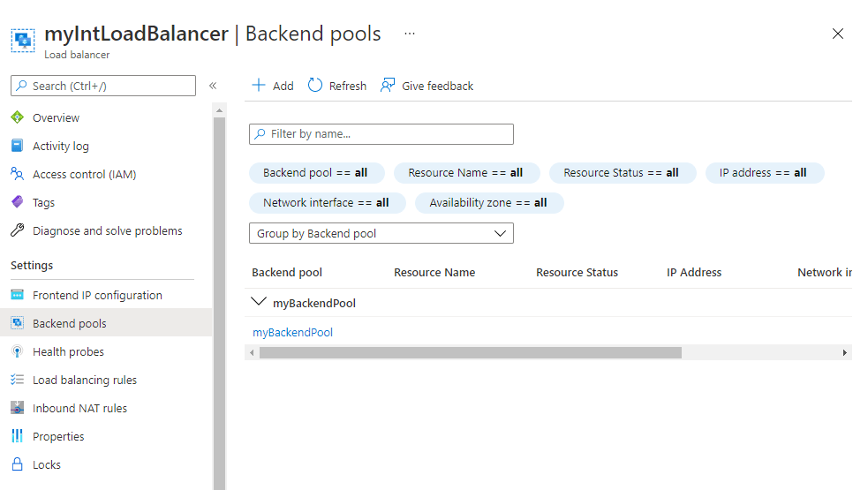Click the Health probes icon

point(17,351)
